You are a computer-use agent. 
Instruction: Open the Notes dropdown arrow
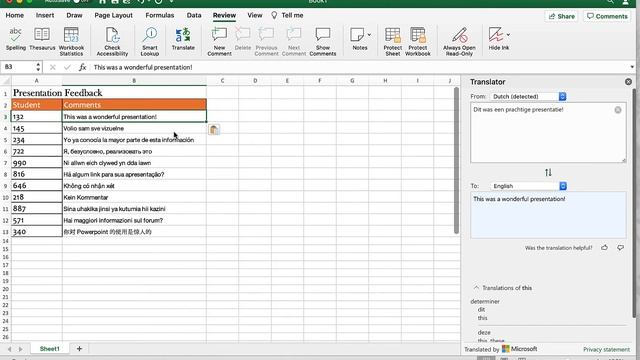369,35
